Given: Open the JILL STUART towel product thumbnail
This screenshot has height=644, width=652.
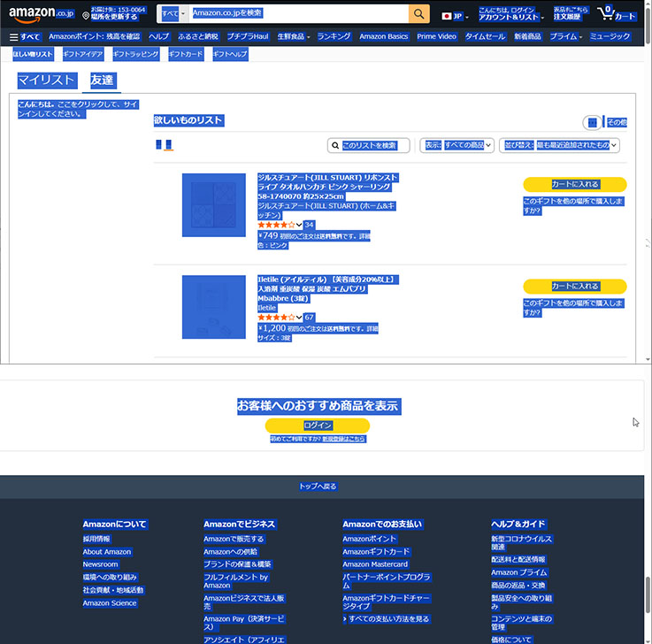Looking at the screenshot, I should pyautogui.click(x=214, y=205).
